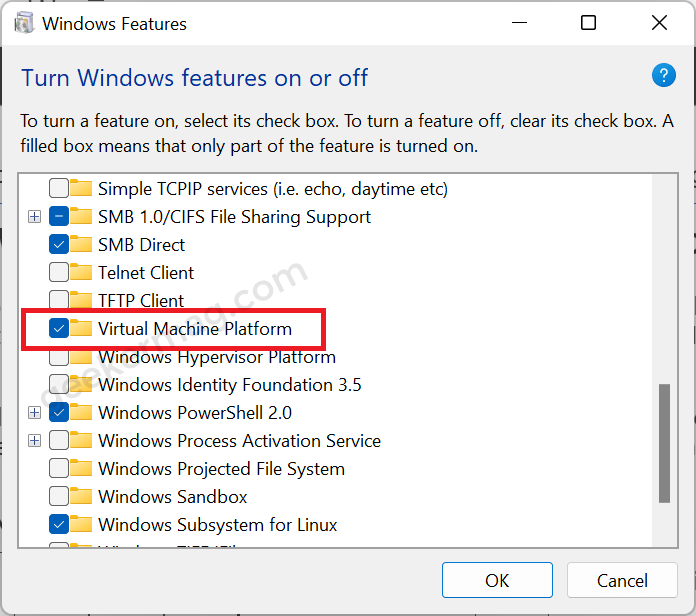Screen dimensions: 696x616
Task: Click the blue help question mark icon
Action: click(664, 75)
